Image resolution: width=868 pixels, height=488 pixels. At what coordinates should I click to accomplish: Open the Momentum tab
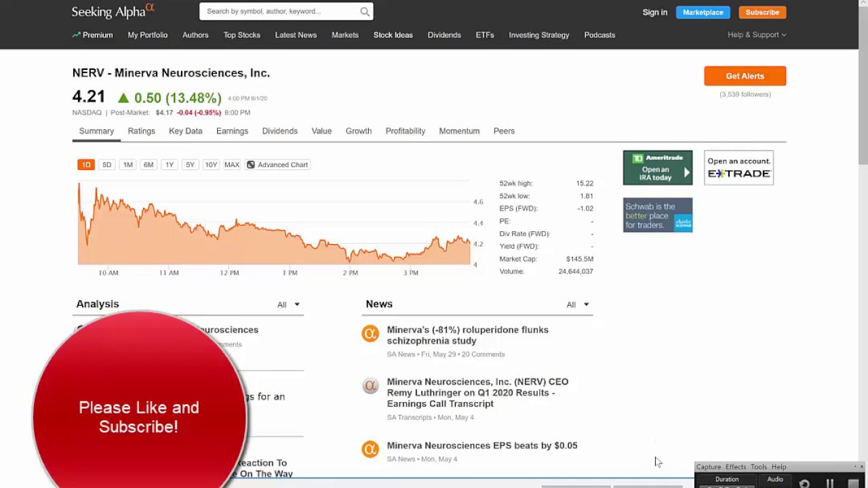point(459,131)
